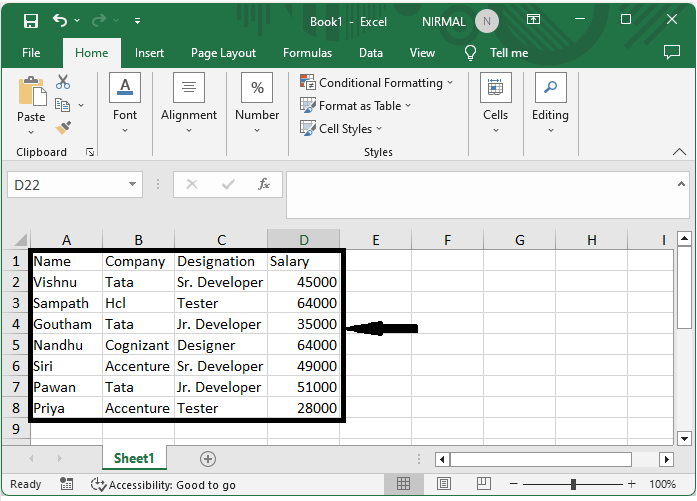Open the Editing magnifier group
The height and width of the screenshot is (501, 697).
pyautogui.click(x=549, y=102)
